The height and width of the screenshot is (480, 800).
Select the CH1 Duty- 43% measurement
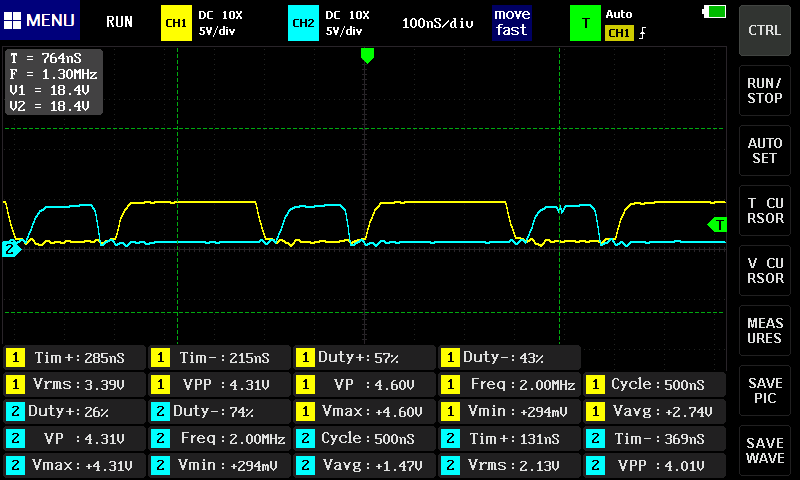509,358
